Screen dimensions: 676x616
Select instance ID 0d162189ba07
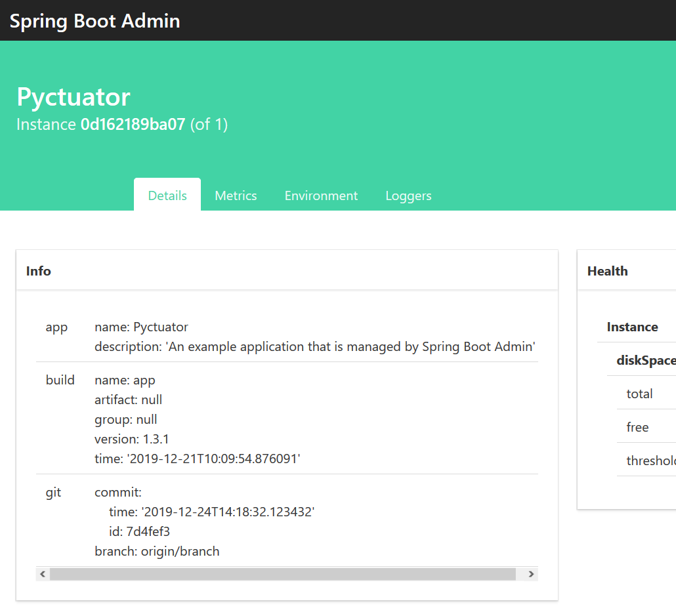(133, 124)
